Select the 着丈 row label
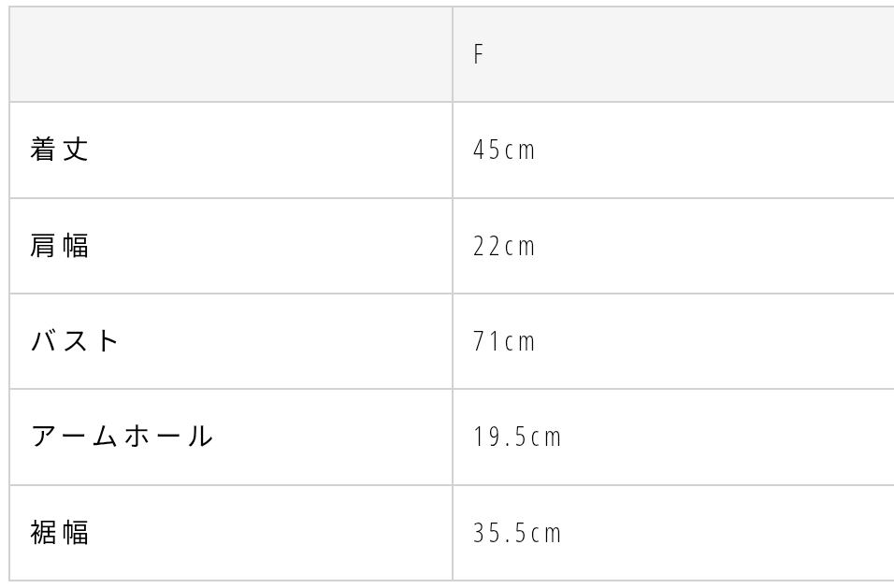The height and width of the screenshot is (588, 894). [59, 150]
